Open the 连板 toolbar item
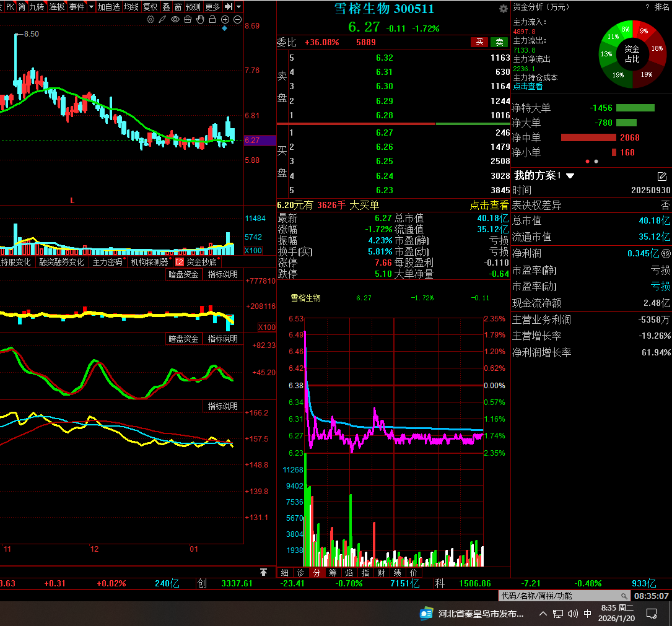 click(x=56, y=6)
